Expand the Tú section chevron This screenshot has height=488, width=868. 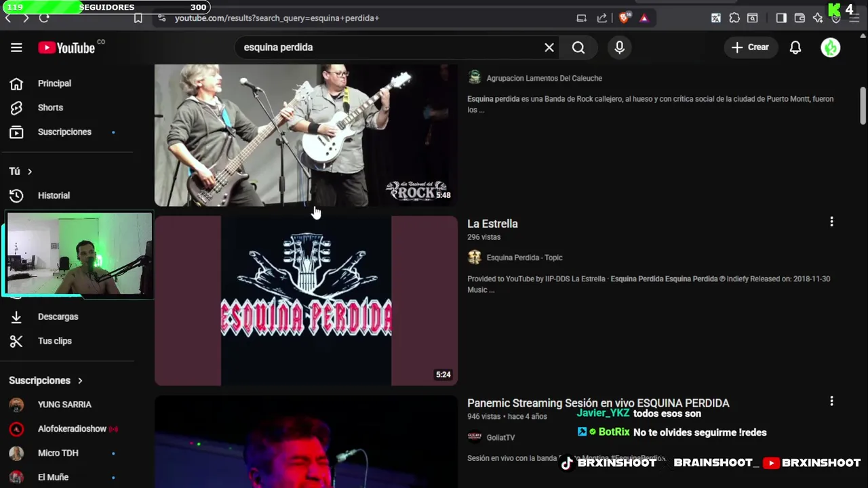coord(29,171)
